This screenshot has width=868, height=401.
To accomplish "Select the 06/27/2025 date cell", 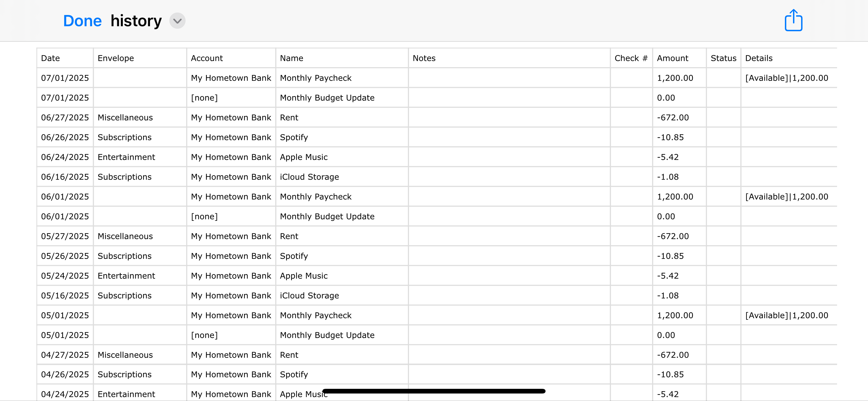I will coord(65,118).
